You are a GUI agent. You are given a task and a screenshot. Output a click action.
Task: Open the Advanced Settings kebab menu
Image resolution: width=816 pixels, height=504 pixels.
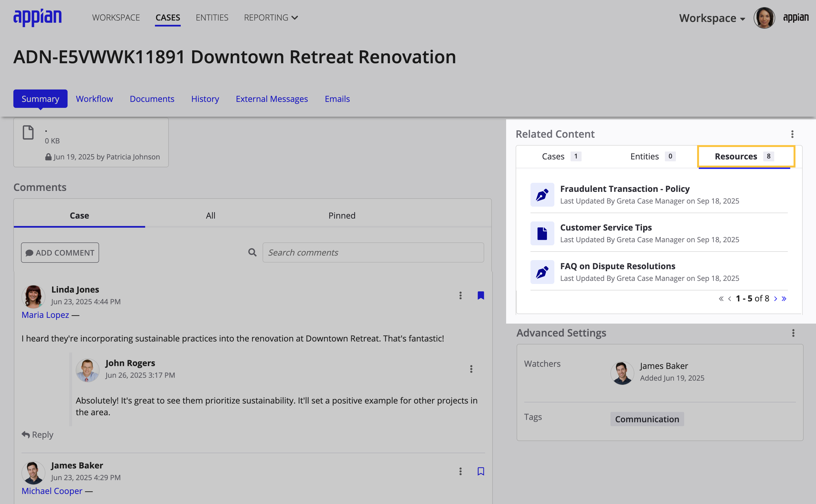(793, 333)
